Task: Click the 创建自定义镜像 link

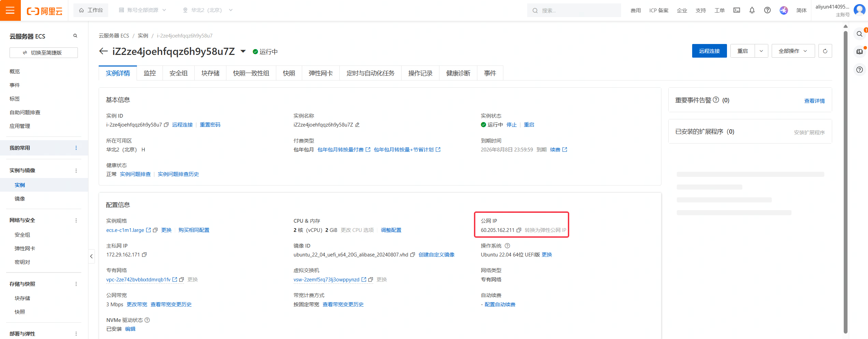Action: tap(436, 255)
